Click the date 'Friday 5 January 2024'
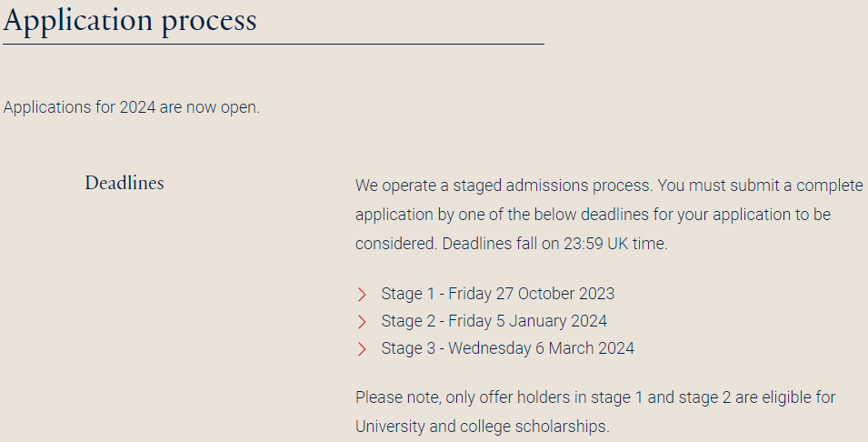 tap(527, 321)
